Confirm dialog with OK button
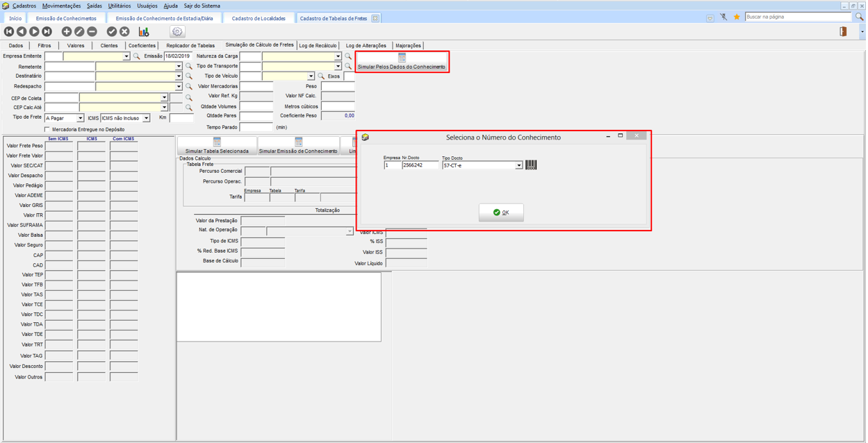The width and height of the screenshot is (868, 443). point(501,212)
